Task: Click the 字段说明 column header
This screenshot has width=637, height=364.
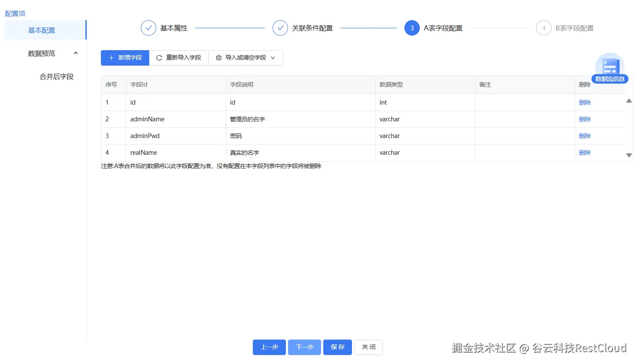Action: 300,85
